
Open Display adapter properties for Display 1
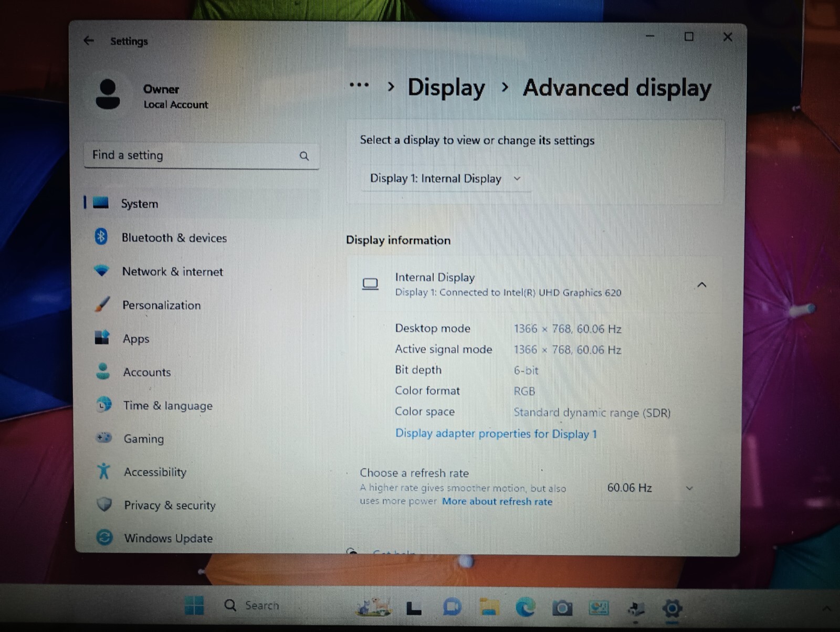click(x=496, y=434)
